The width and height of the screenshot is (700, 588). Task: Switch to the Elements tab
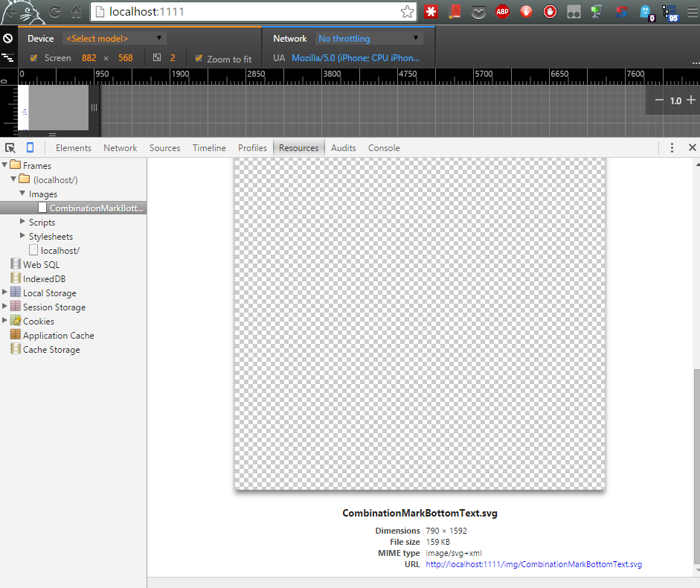(73, 148)
